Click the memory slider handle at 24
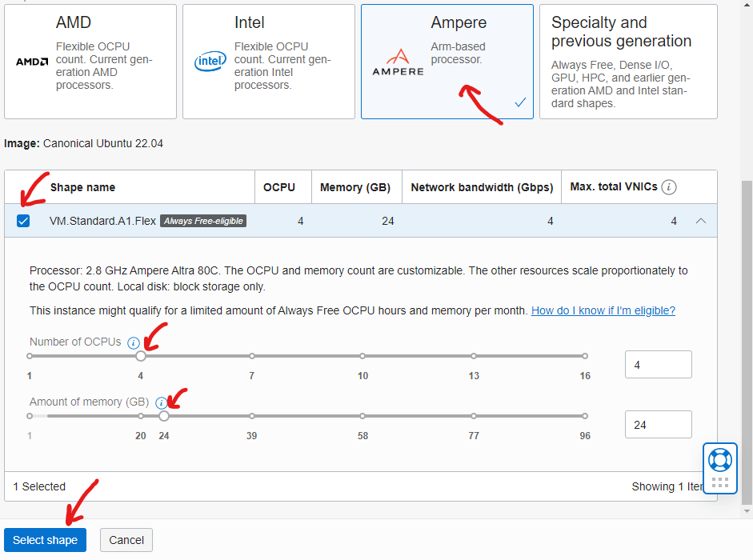The image size is (753, 560). (164, 416)
